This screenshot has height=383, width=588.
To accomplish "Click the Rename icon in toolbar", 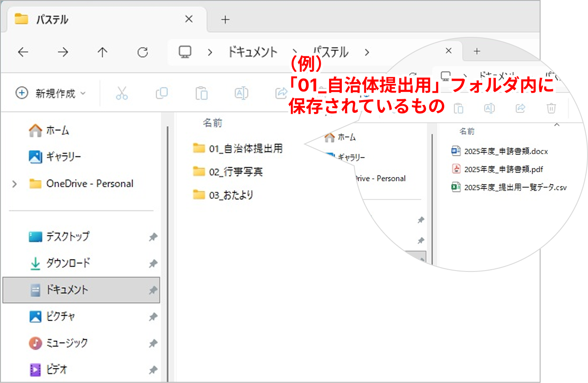I will 241,93.
